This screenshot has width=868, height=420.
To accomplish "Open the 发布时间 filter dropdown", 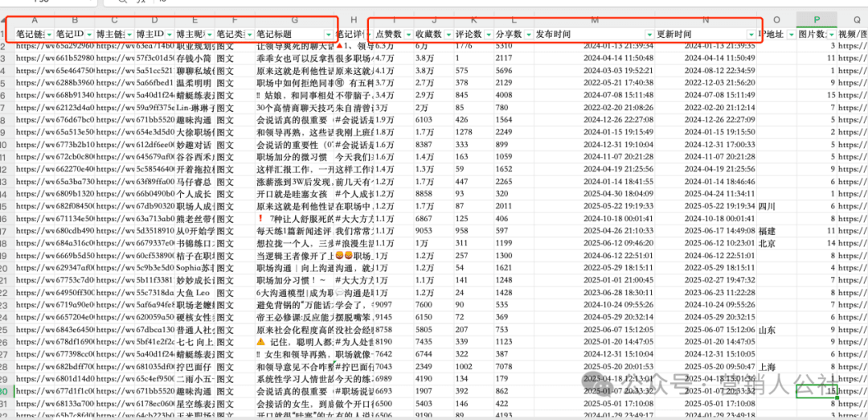I will (649, 35).
